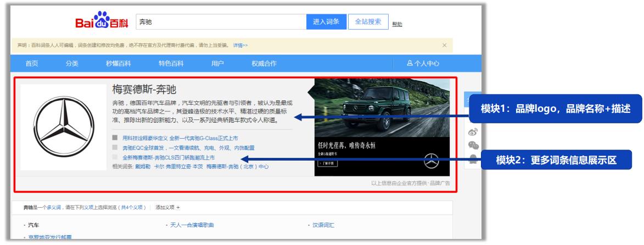
Task: Select the 汽车 meaning
Action: pyautogui.click(x=34, y=225)
